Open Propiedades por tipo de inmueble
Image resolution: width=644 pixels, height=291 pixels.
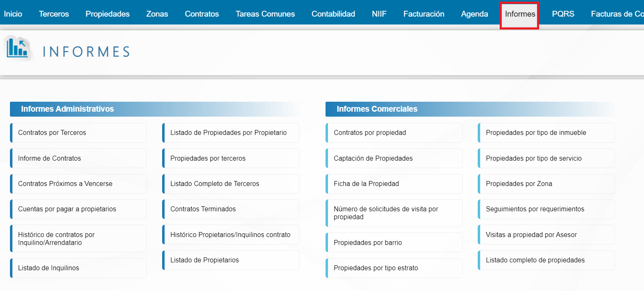point(546,133)
